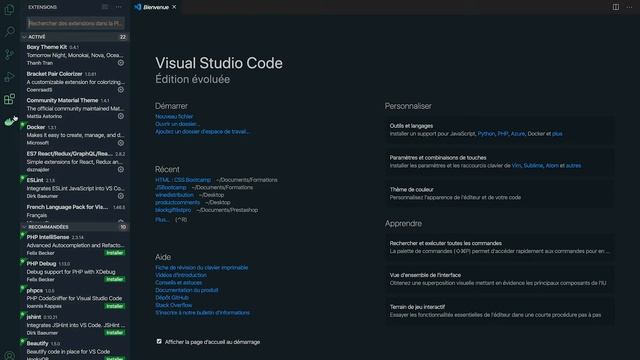The width and height of the screenshot is (640, 360).
Task: Split the editor to the right
Action: (x=616, y=7)
